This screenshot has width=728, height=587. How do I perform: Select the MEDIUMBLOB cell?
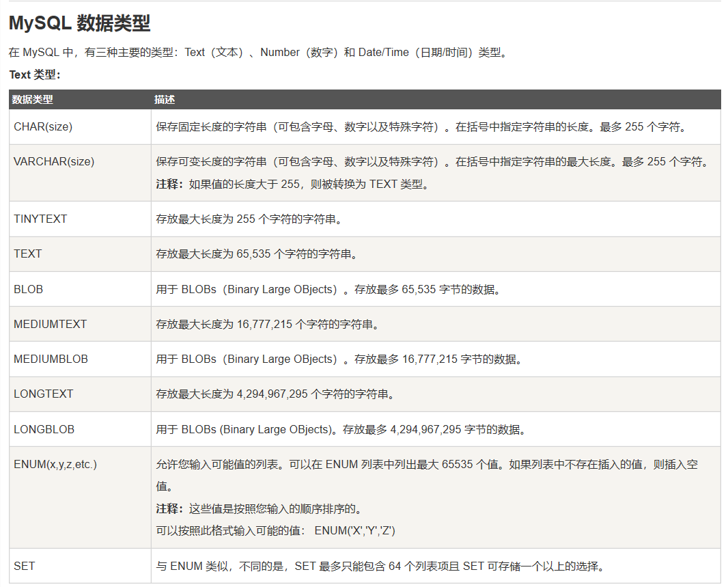pyautogui.click(x=80, y=359)
